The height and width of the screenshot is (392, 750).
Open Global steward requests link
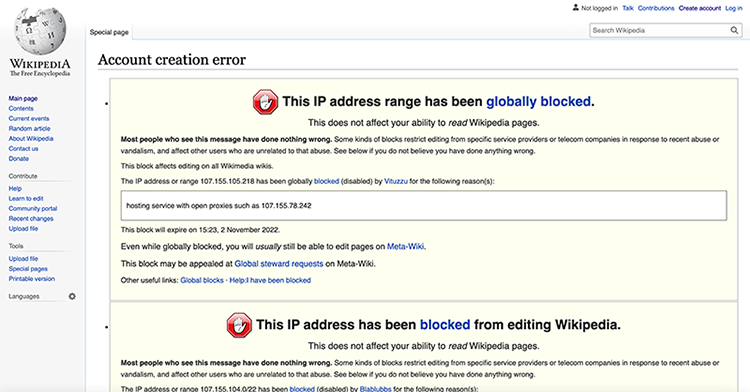tap(279, 264)
